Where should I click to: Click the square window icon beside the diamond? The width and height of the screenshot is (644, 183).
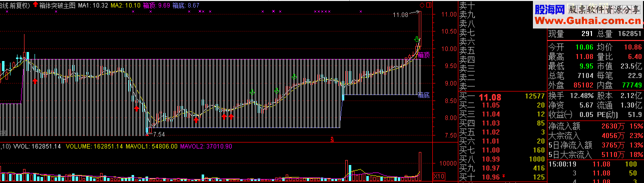tap(428, 5)
